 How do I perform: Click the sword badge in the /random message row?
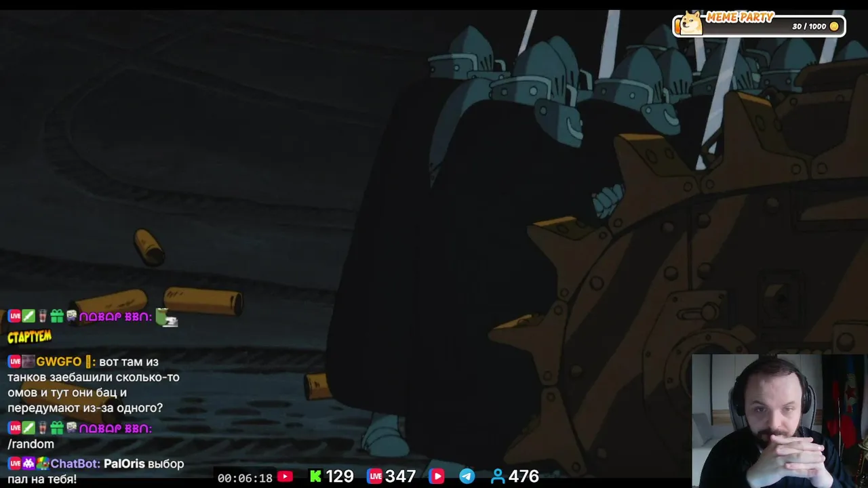[28, 428]
